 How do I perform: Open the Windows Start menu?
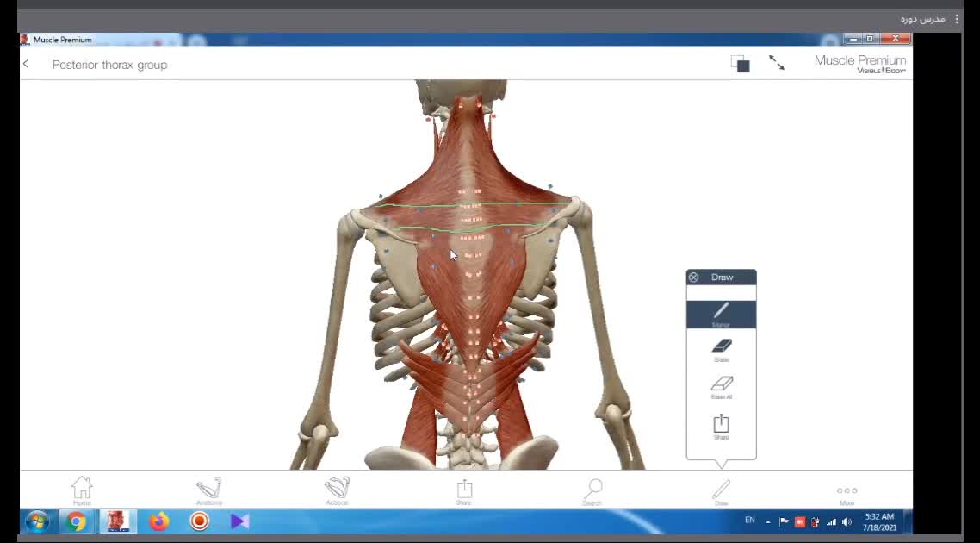[38, 521]
